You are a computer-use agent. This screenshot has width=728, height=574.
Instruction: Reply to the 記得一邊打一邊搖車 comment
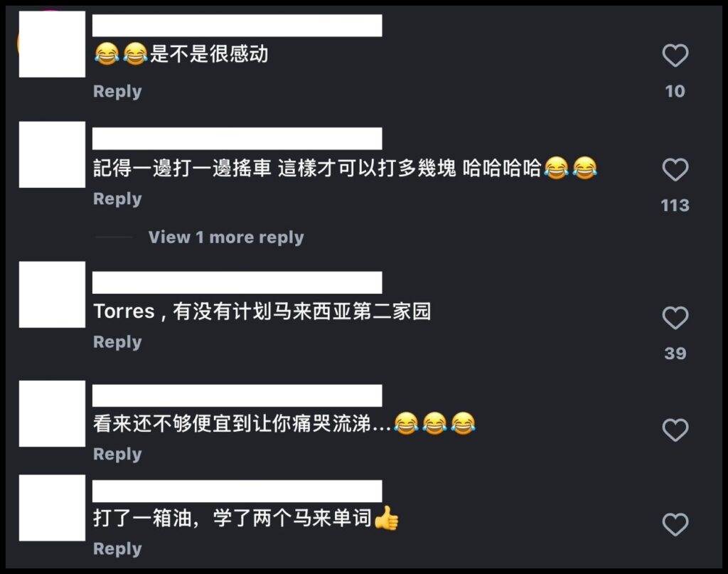point(117,198)
